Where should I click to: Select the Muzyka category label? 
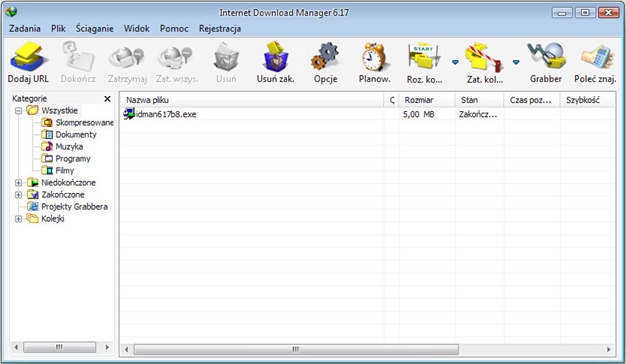click(69, 147)
